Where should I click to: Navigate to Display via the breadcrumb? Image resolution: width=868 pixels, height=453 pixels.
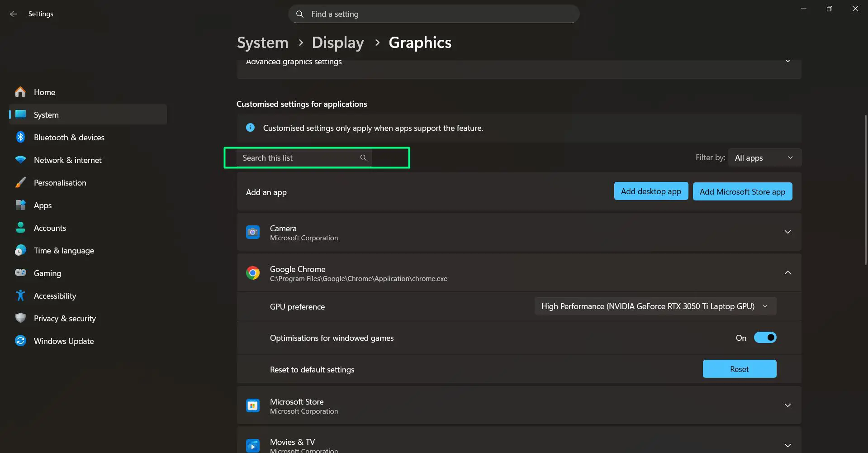click(337, 42)
